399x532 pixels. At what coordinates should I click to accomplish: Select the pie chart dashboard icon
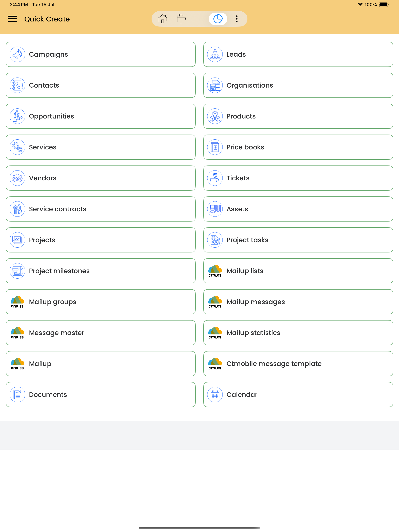(218, 19)
